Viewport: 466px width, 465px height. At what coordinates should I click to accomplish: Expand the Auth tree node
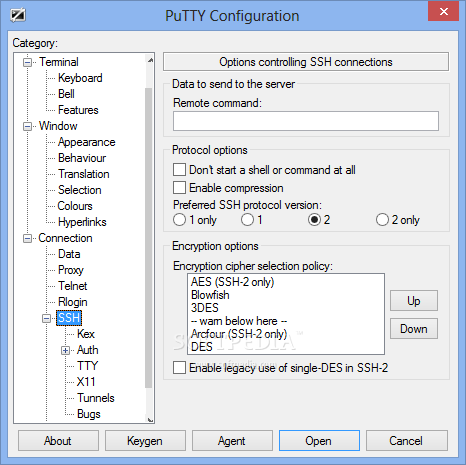(65, 350)
